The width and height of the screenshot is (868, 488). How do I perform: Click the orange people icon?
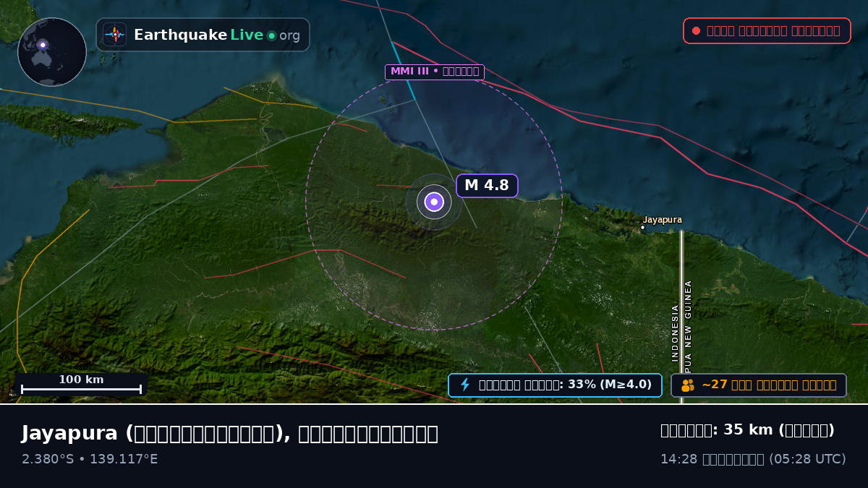coord(687,385)
